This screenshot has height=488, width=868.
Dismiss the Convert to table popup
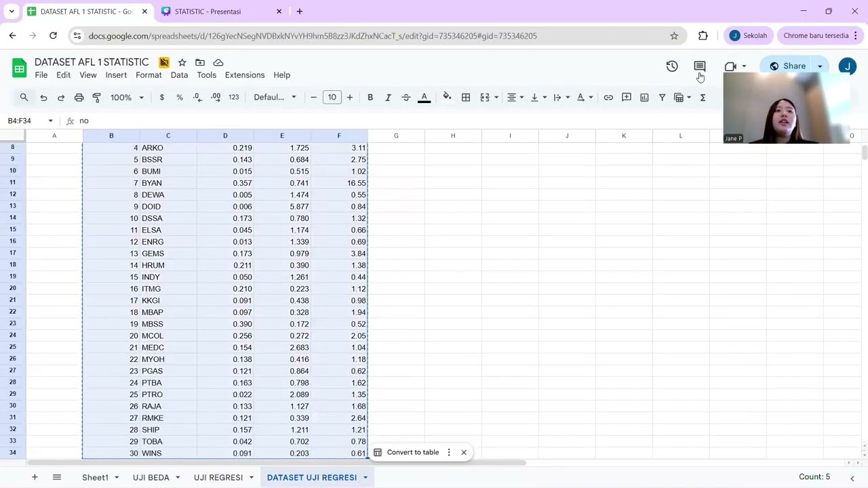click(464, 453)
